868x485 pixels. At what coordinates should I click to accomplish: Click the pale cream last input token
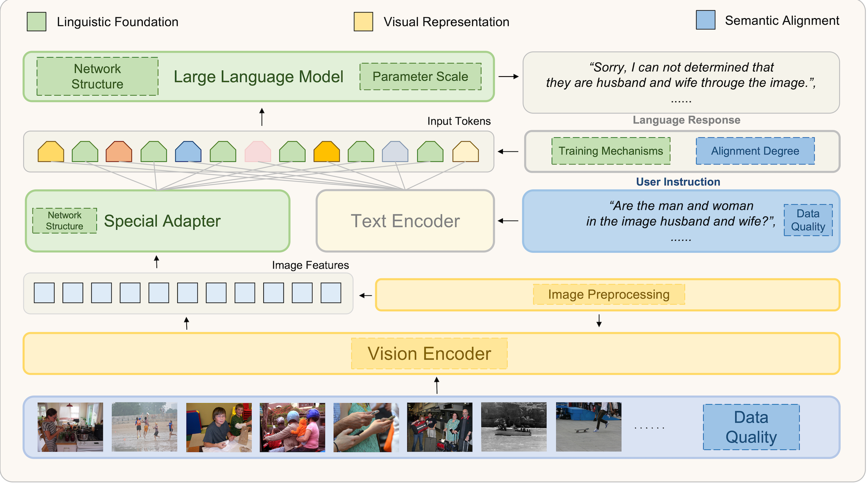(466, 151)
